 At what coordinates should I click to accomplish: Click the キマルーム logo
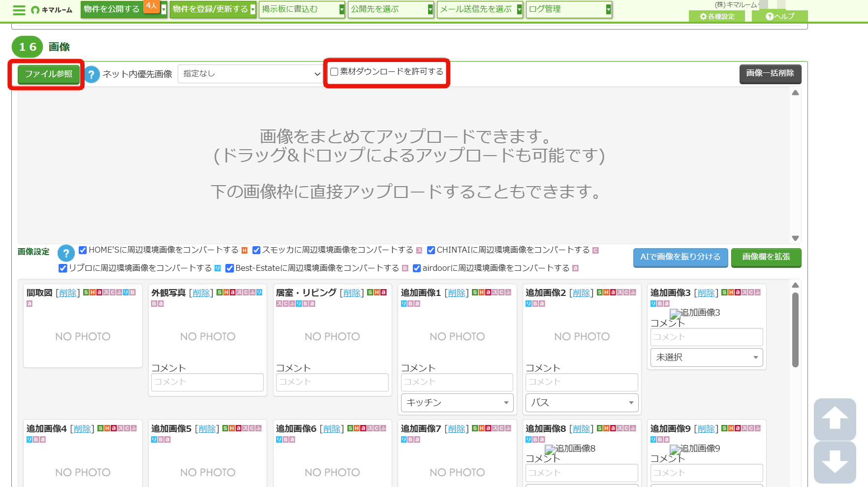pyautogui.click(x=52, y=10)
